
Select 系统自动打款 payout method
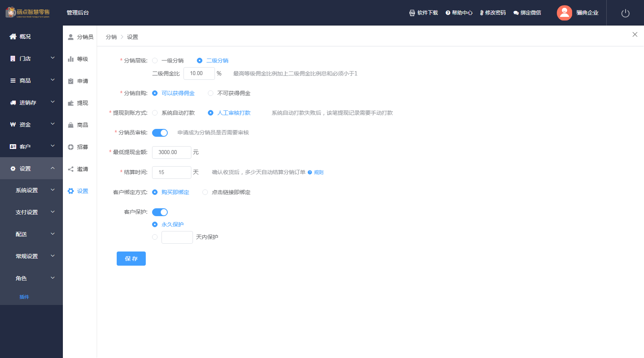pos(155,113)
